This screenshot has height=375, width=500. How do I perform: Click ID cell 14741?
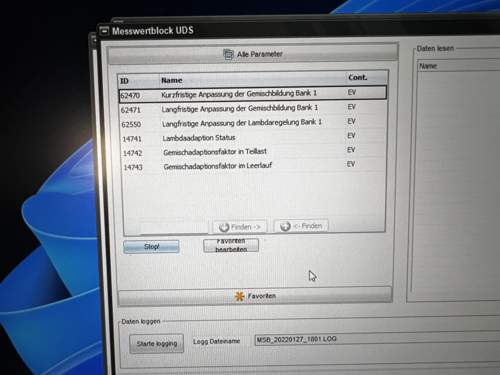132,139
